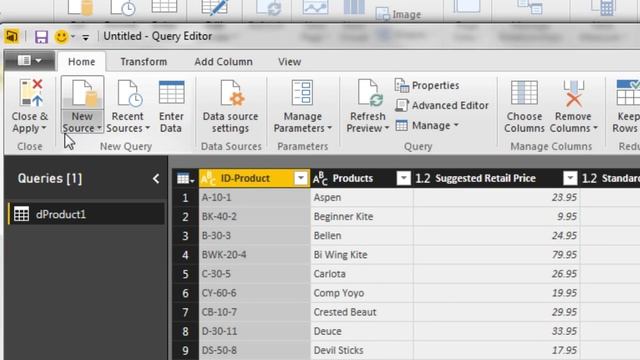Click the Close & Apply icon
This screenshot has width=640, height=360.
click(31, 93)
